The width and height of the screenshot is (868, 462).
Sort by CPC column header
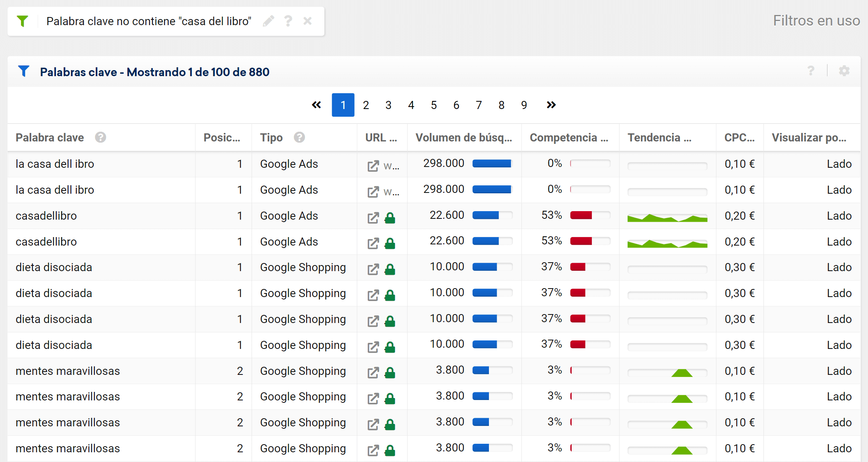(739, 137)
